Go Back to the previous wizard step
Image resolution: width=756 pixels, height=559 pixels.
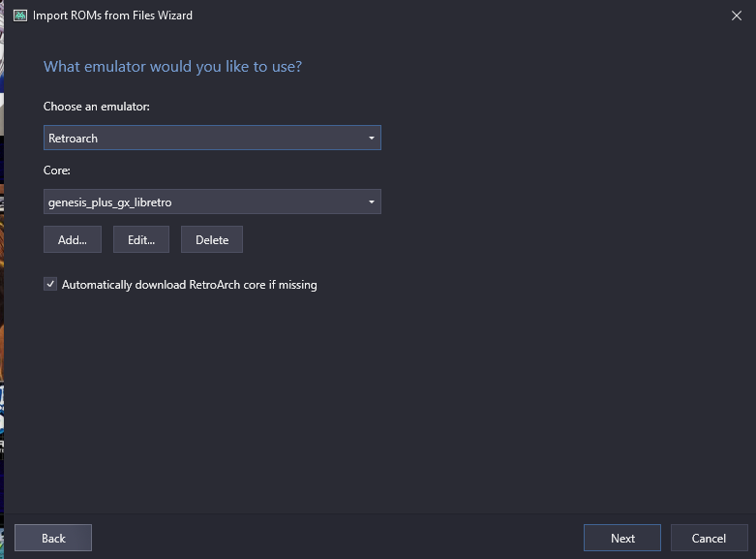[53, 538]
